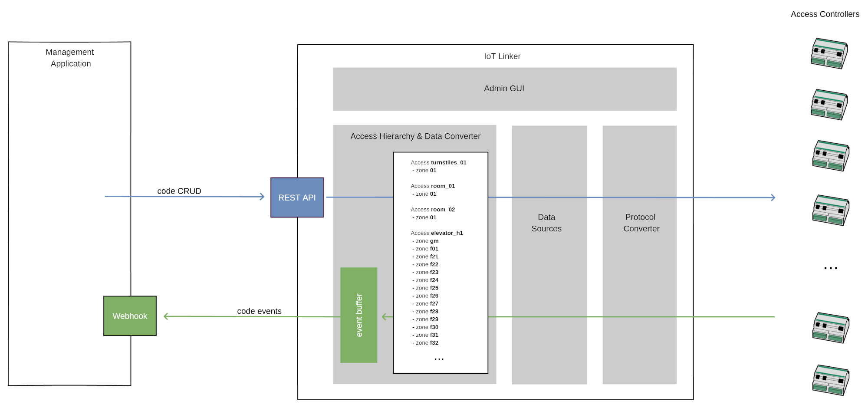This screenshot has width=868, height=408.
Task: Click the green arrowhead pointing at Webhook
Action: click(166, 316)
